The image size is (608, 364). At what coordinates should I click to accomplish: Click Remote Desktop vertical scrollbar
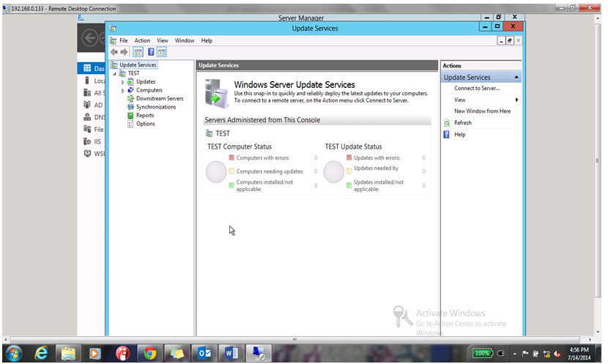point(598,160)
